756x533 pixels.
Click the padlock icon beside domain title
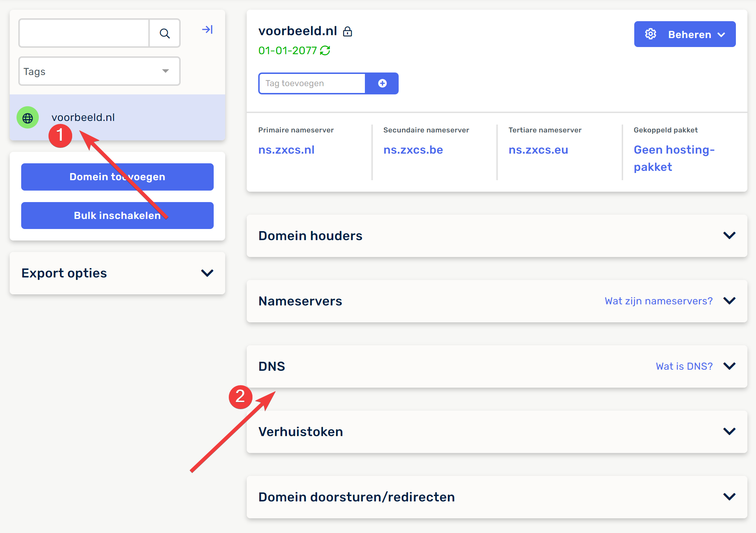click(347, 32)
